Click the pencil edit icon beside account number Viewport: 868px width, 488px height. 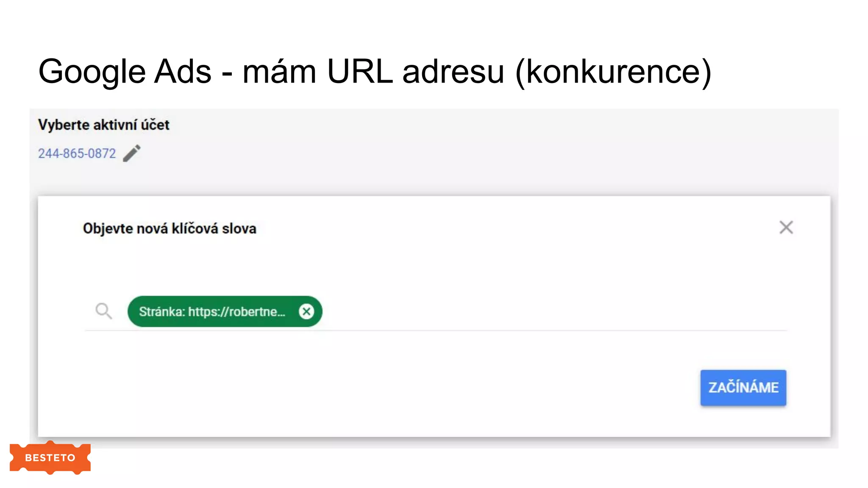(132, 153)
